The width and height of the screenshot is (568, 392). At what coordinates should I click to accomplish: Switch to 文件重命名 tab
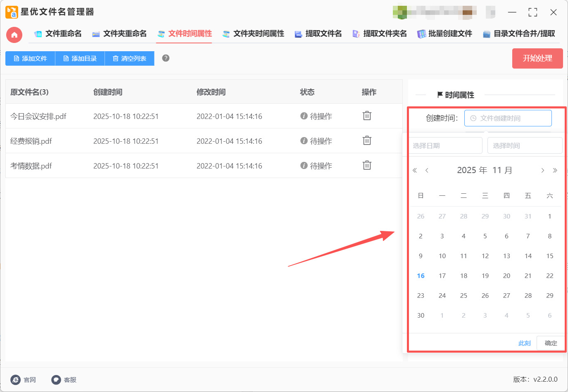[x=58, y=34]
